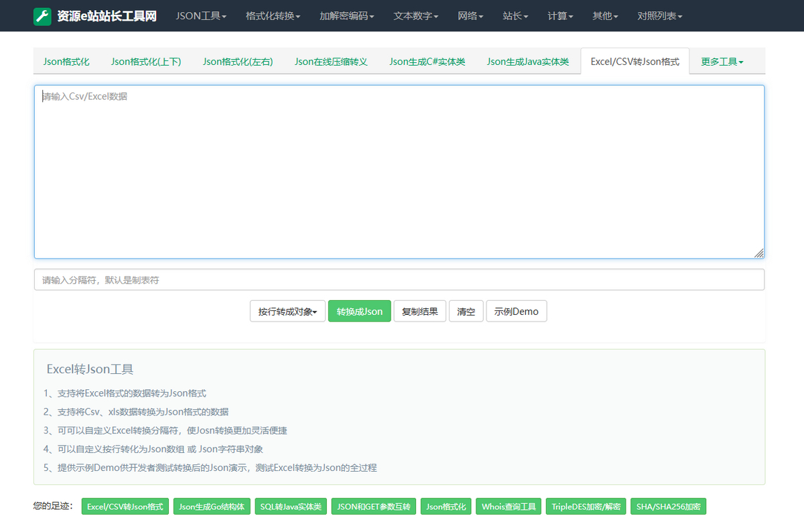Expand the 计算 dropdown menu

pos(560,16)
